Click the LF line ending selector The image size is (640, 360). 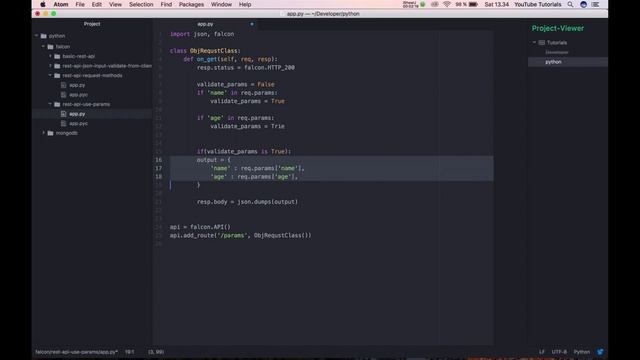[542, 352]
